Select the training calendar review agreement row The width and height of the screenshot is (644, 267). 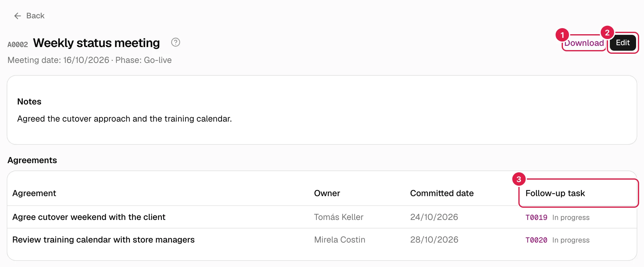click(322, 240)
